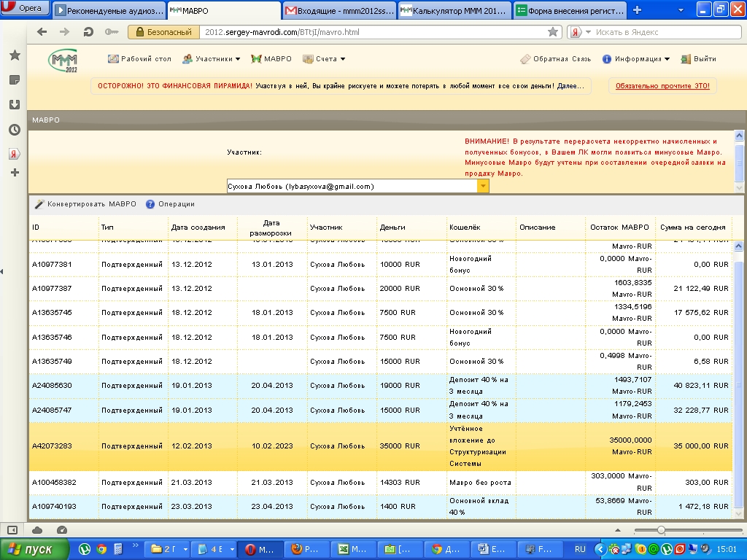Open the Bookmarks star panel in sidebar

15,55
